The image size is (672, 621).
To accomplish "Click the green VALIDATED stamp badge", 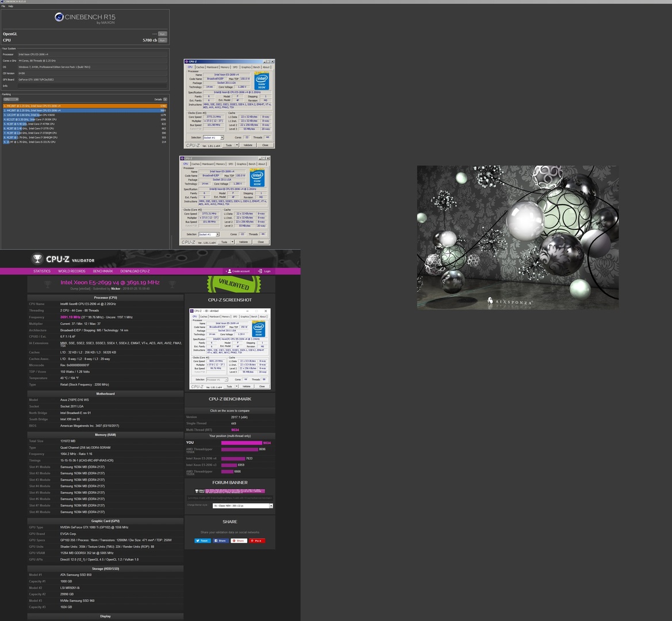I will (x=234, y=283).
